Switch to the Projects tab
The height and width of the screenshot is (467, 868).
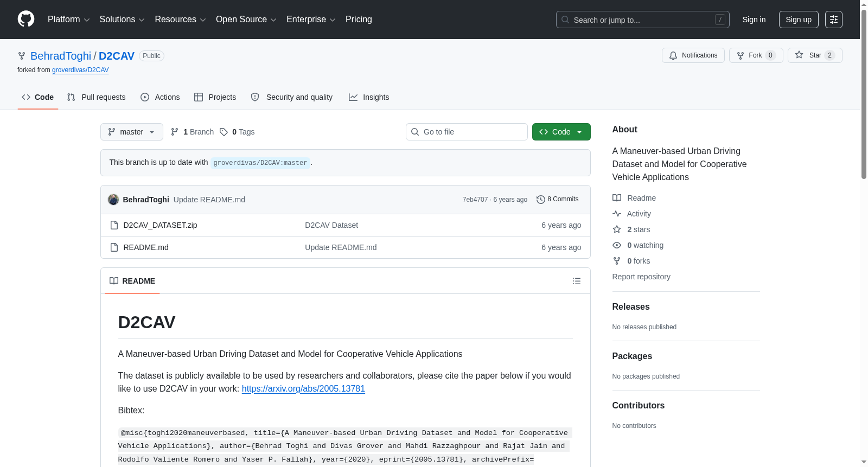coord(215,97)
